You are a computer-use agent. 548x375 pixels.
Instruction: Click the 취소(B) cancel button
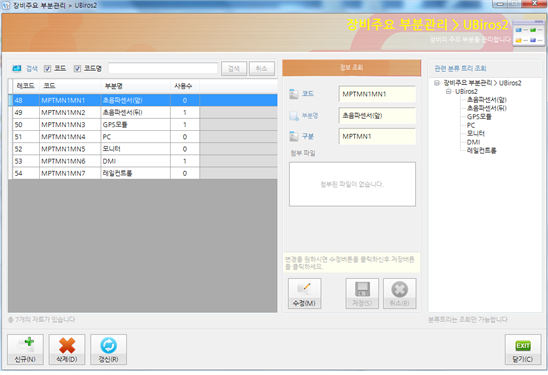[400, 294]
